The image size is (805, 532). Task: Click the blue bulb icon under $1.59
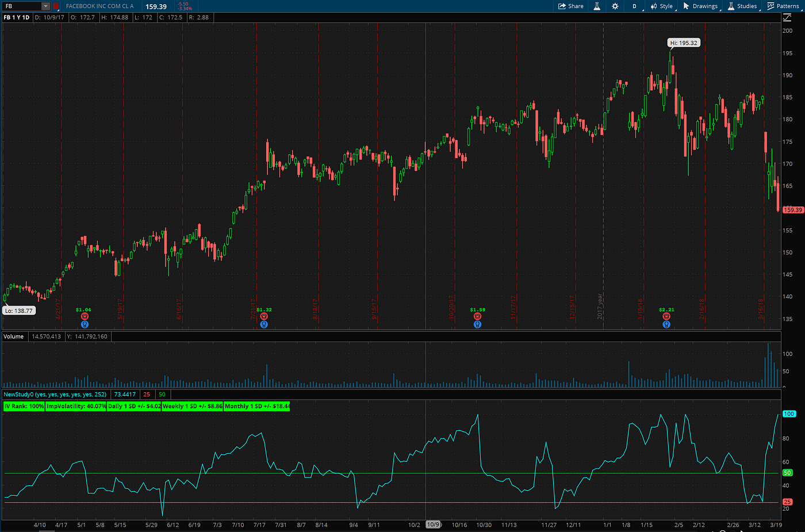click(477, 324)
